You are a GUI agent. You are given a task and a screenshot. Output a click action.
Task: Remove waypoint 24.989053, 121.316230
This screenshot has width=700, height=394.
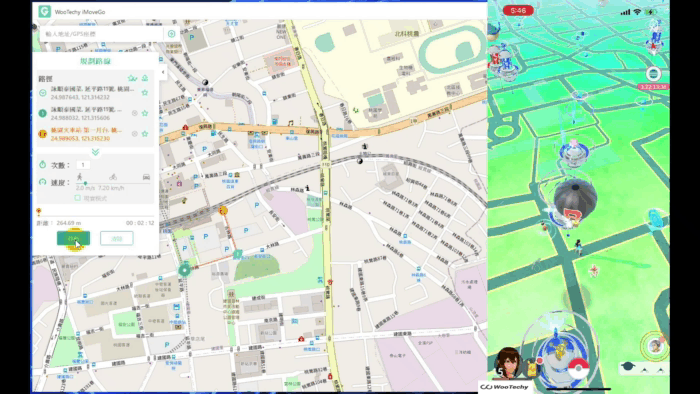(134, 134)
